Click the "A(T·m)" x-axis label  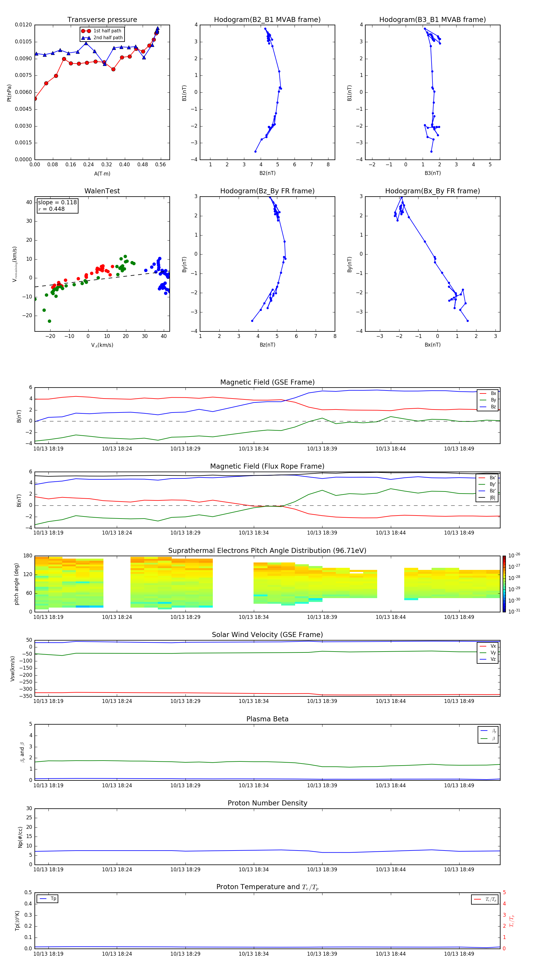[x=102, y=174]
